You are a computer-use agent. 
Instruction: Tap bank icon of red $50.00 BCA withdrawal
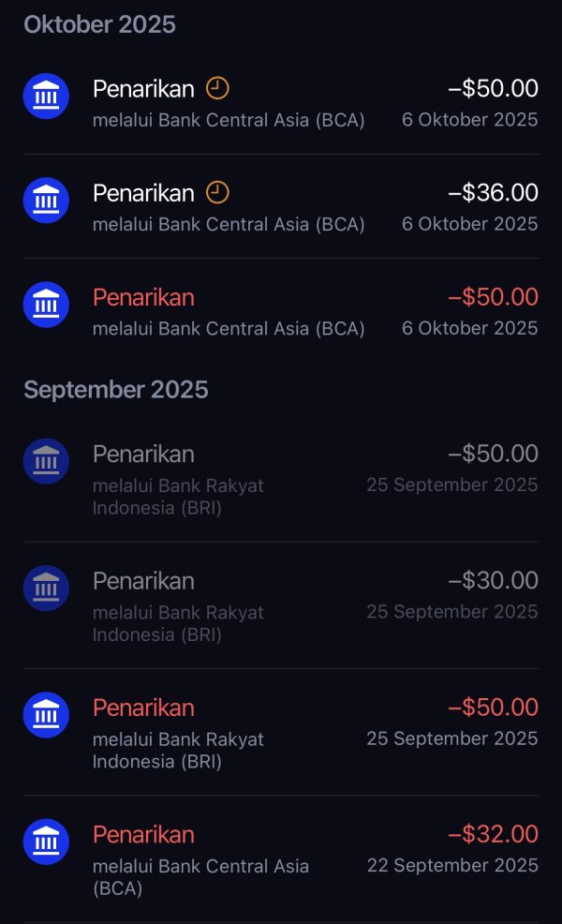[x=46, y=304]
